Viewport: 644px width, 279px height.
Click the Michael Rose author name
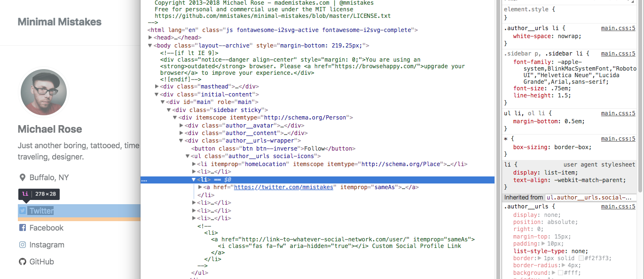pos(50,129)
